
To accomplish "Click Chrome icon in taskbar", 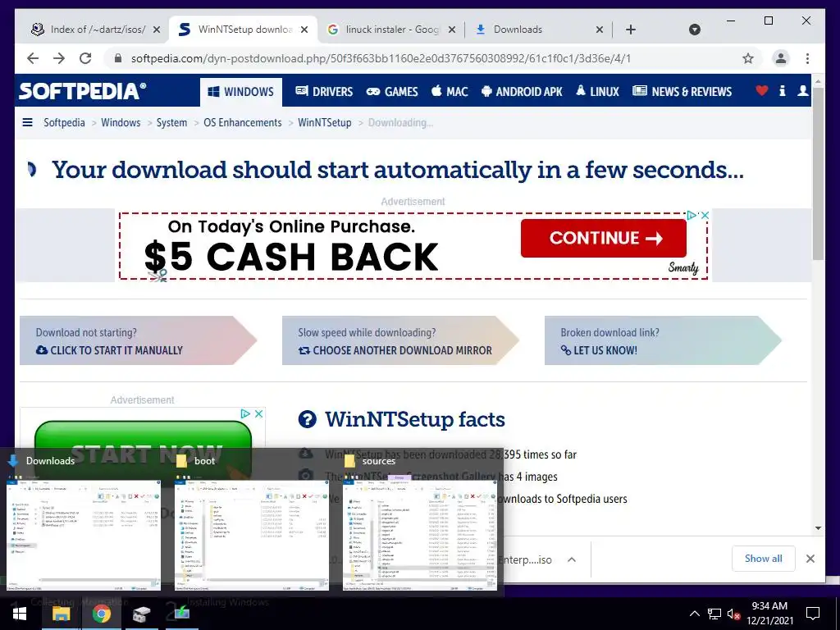I will (x=101, y=614).
